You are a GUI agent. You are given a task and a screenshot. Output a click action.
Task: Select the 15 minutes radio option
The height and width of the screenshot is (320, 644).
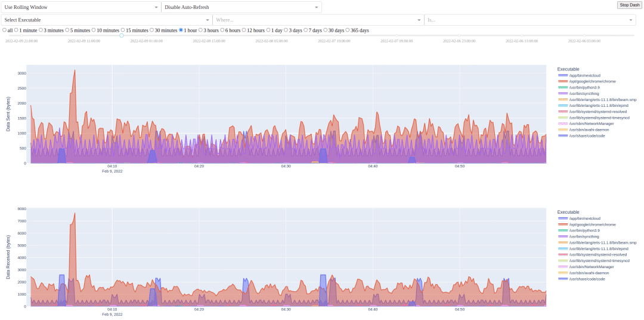[x=123, y=30]
